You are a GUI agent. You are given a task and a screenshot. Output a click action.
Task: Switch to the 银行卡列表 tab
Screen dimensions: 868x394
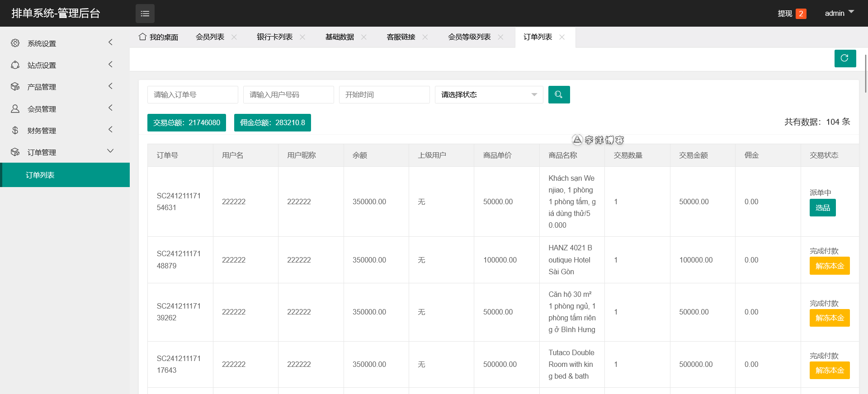coord(274,37)
